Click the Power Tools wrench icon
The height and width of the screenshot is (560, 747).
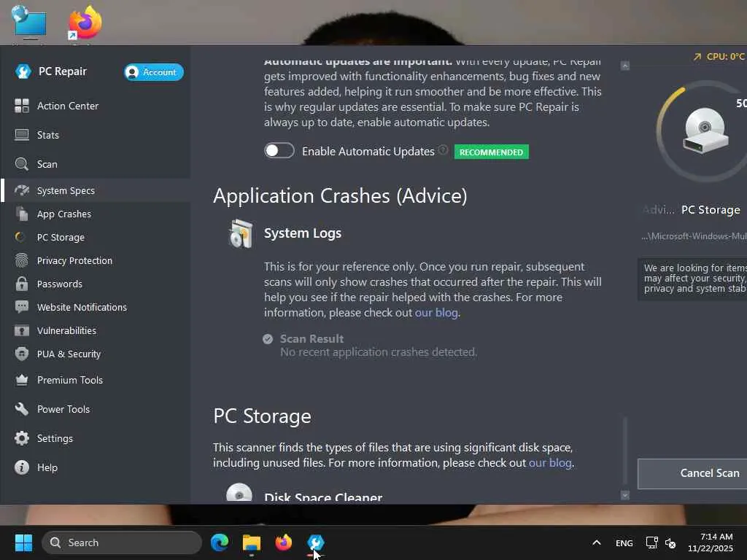(21, 409)
